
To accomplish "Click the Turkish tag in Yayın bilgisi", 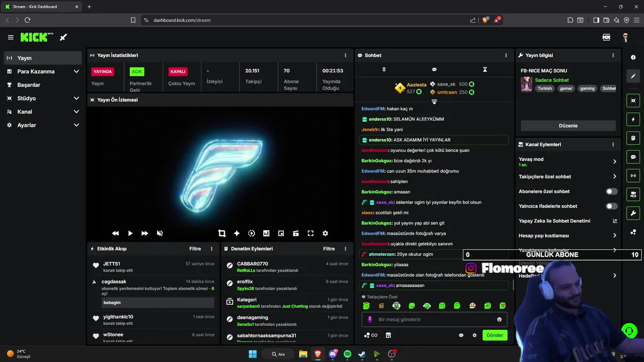I will (544, 88).
